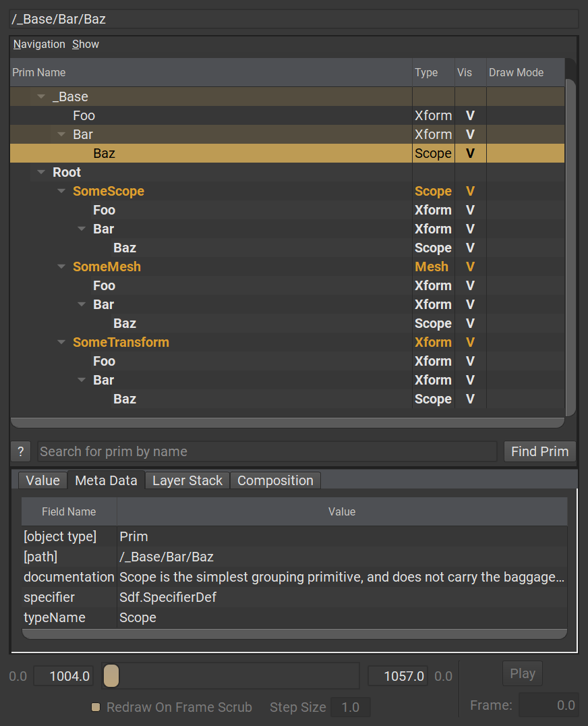Screen dimensions: 588x726
Task: Open the Show menu
Action: (x=86, y=45)
